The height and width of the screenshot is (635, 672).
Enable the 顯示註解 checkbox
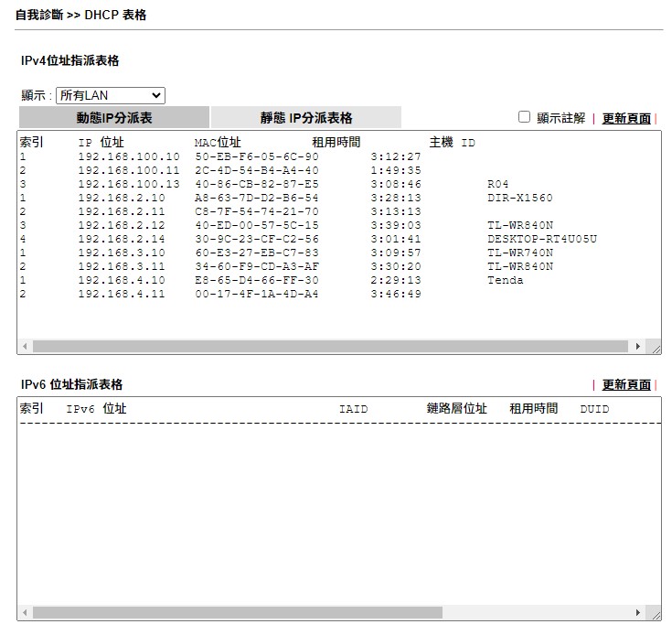click(524, 117)
